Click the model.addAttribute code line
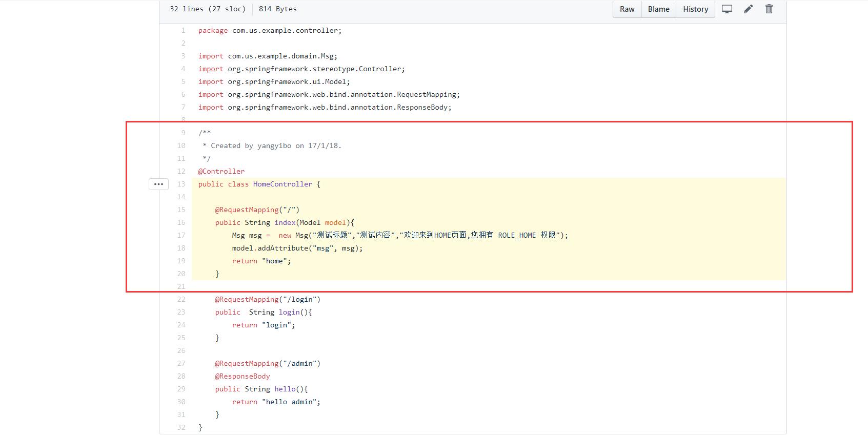The image size is (868, 437). 297,248
